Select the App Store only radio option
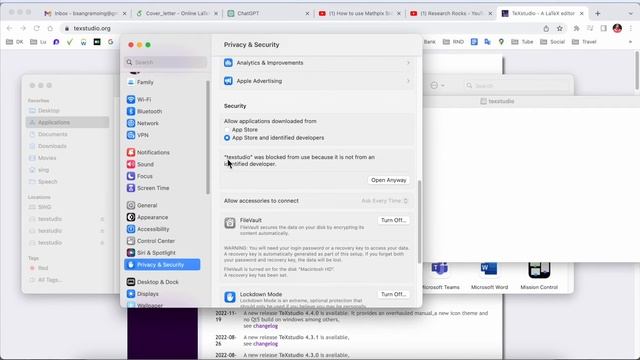This screenshot has height=360, width=640. click(227, 130)
